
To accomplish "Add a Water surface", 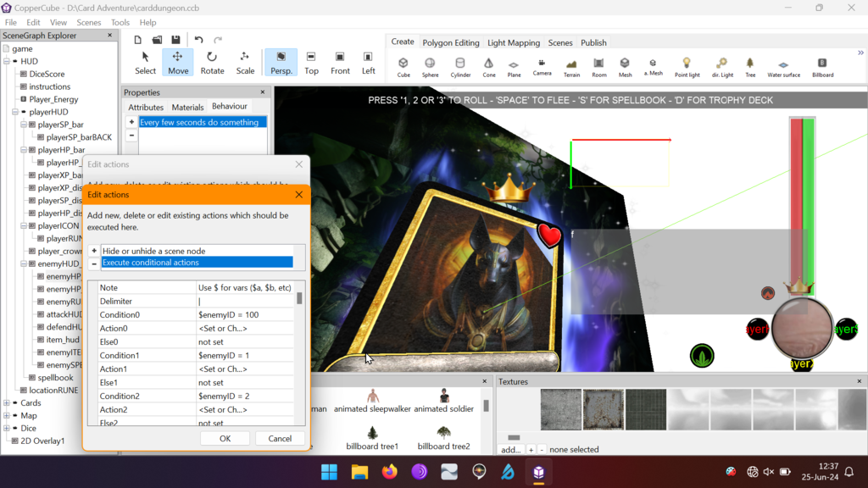I will tap(783, 67).
